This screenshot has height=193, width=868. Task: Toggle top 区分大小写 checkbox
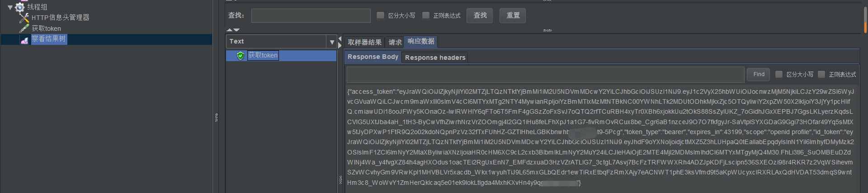click(x=381, y=15)
